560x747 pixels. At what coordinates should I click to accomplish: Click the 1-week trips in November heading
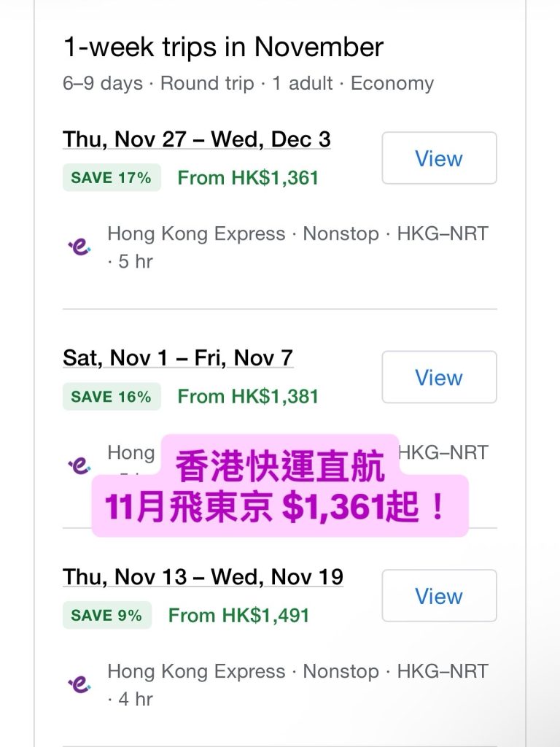[223, 47]
